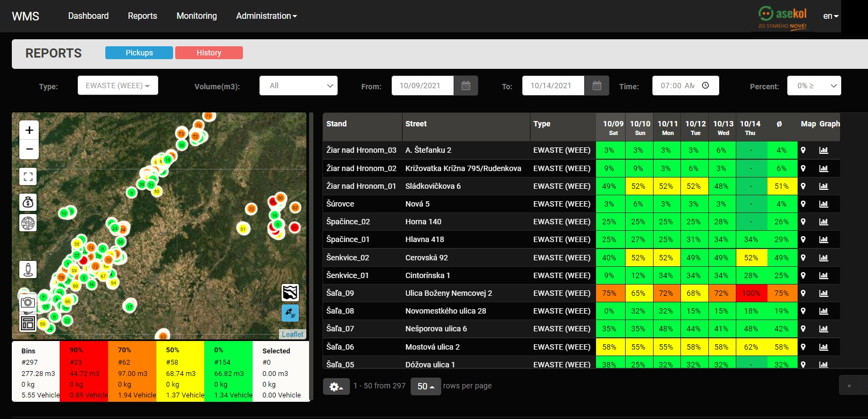The height and width of the screenshot is (419, 868).
Task: Select the yellow 50% legend box
Action: click(x=180, y=372)
